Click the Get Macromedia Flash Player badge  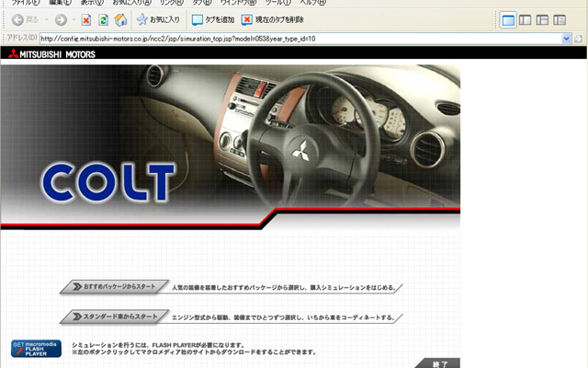coord(36,349)
